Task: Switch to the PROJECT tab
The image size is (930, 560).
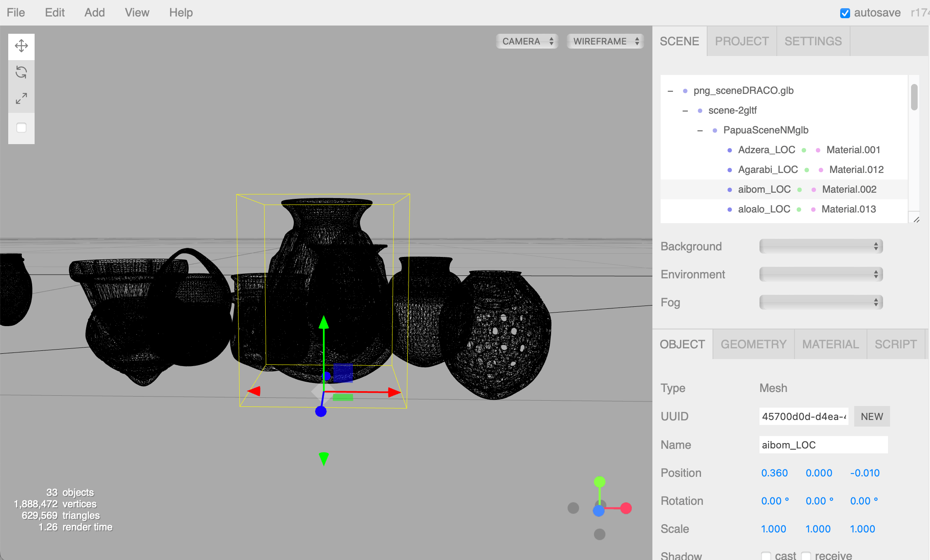Action: (x=742, y=41)
